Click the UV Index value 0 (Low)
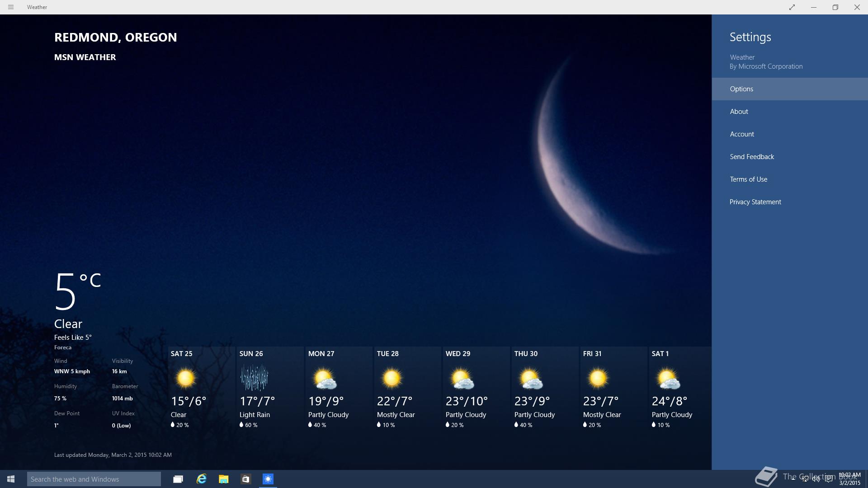The image size is (868, 488). pyautogui.click(x=121, y=426)
